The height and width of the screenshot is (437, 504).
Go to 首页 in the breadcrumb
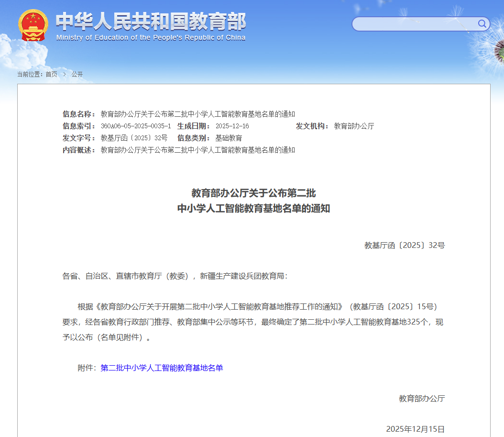[x=51, y=74]
